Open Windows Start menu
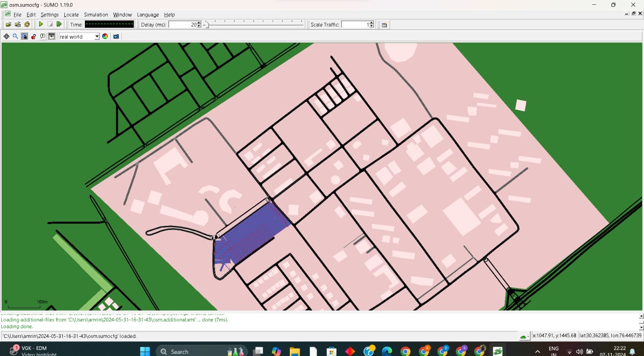This screenshot has height=356, width=644. point(145,351)
